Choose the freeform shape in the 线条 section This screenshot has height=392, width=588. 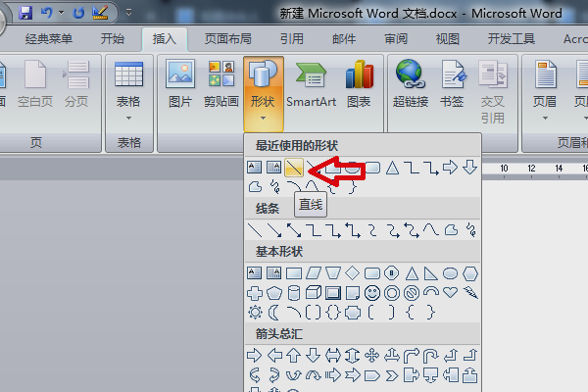tap(451, 230)
